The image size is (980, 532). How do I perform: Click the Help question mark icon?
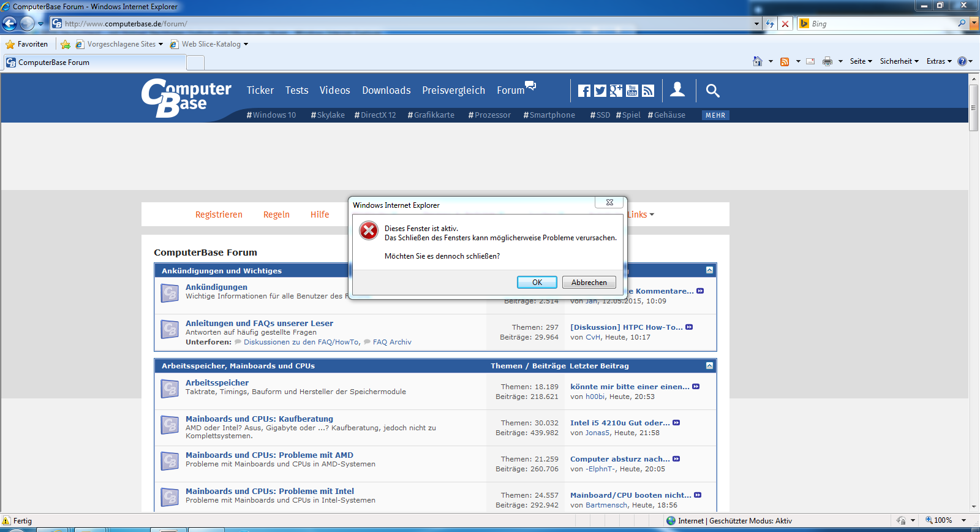pos(962,61)
